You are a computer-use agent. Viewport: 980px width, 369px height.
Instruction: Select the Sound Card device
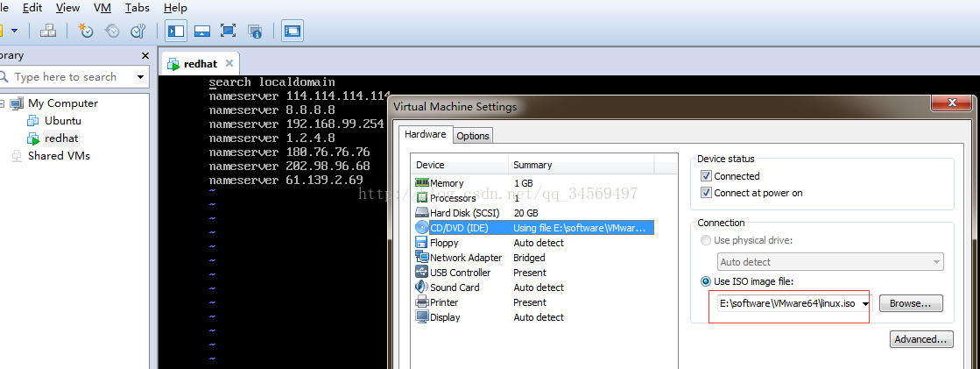(x=533, y=287)
